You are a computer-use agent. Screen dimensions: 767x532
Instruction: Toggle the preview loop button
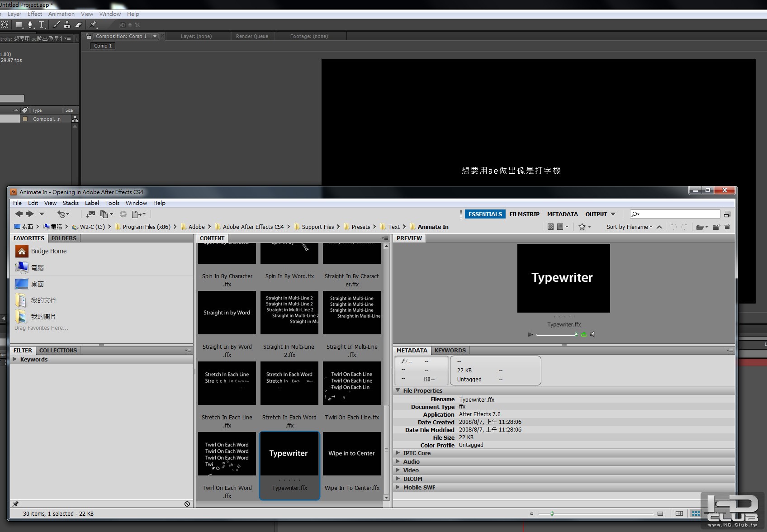[583, 334]
